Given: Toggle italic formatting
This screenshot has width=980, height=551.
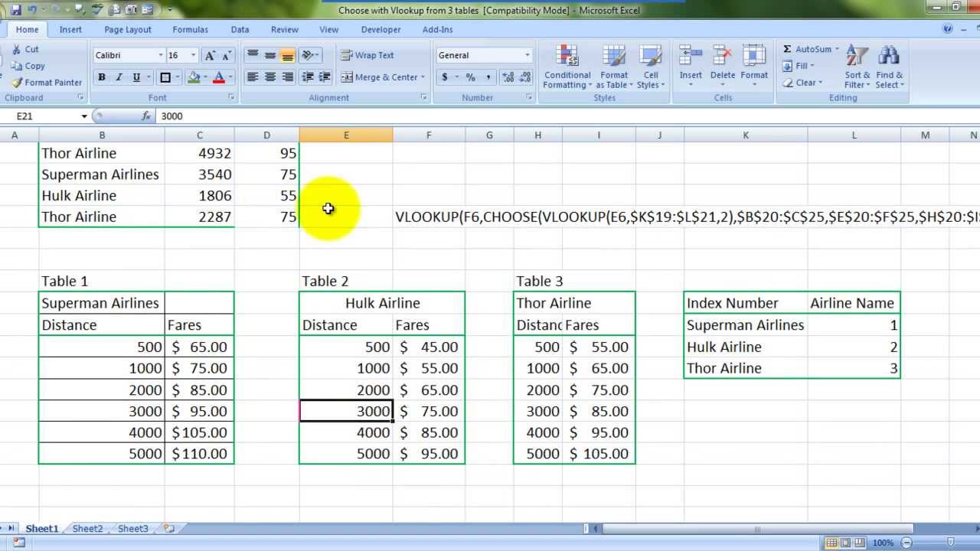Looking at the screenshot, I should (x=119, y=77).
